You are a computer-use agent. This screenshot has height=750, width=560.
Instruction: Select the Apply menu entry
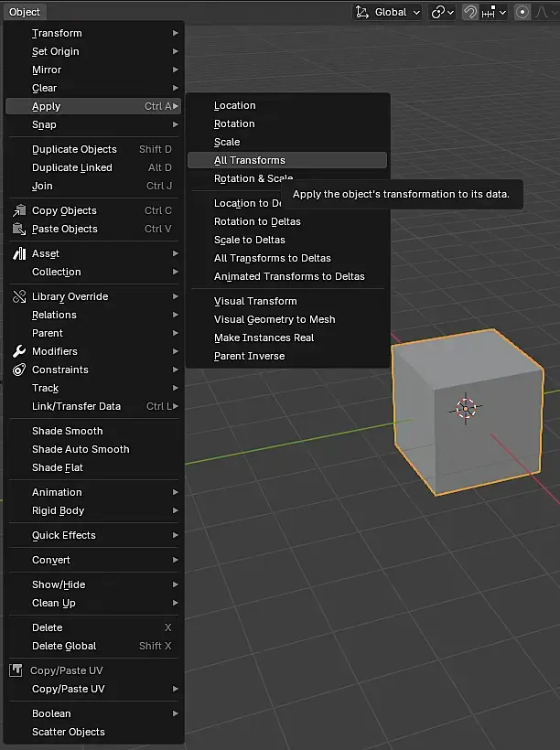coord(93,106)
